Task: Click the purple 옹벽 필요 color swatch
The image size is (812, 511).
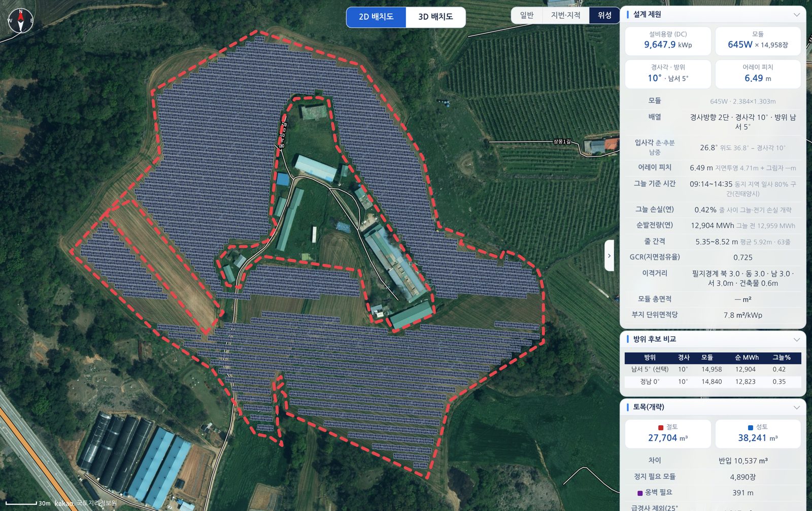Action: click(x=640, y=493)
